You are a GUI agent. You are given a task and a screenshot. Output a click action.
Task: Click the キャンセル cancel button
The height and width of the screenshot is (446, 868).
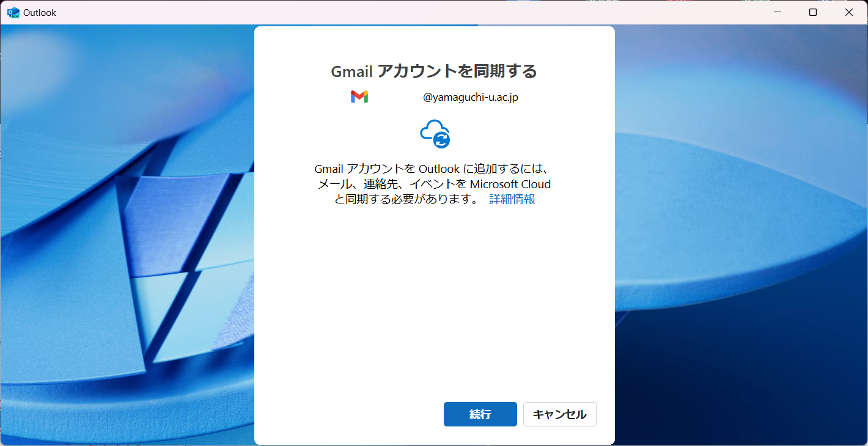(x=559, y=414)
